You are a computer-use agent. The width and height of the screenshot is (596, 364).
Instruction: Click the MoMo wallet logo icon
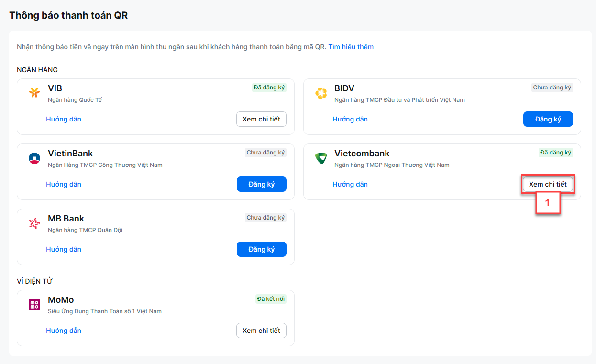(34, 304)
